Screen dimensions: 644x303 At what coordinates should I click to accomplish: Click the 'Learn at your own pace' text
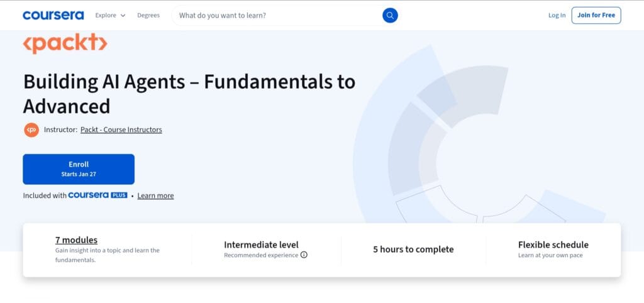tap(550, 255)
